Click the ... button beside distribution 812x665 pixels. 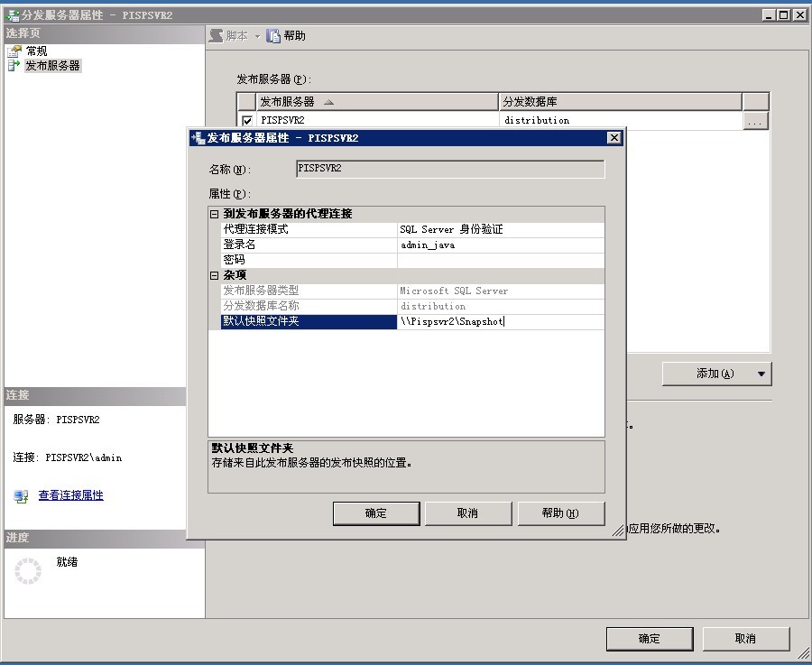click(x=756, y=119)
